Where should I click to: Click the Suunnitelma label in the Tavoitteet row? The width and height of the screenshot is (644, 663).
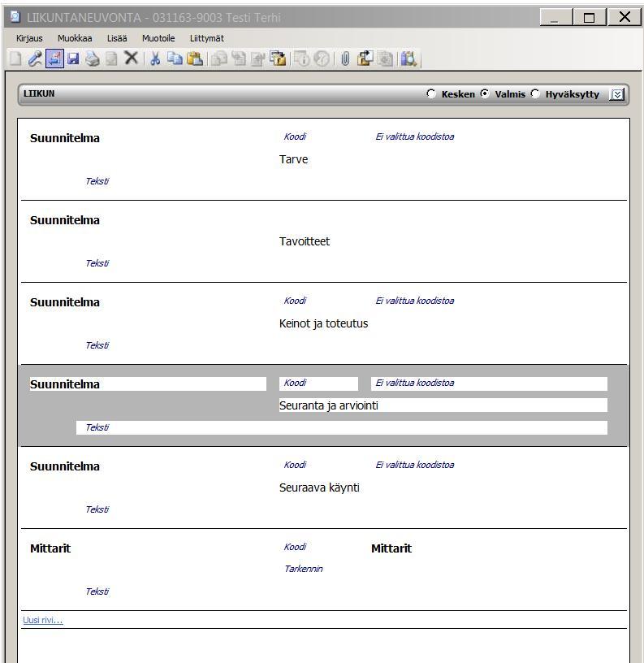pos(65,220)
